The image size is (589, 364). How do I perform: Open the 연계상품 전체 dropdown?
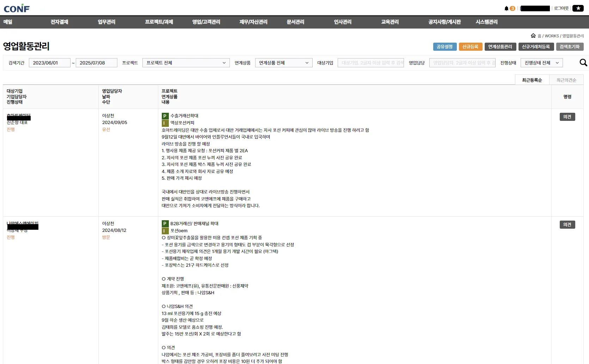click(x=283, y=63)
